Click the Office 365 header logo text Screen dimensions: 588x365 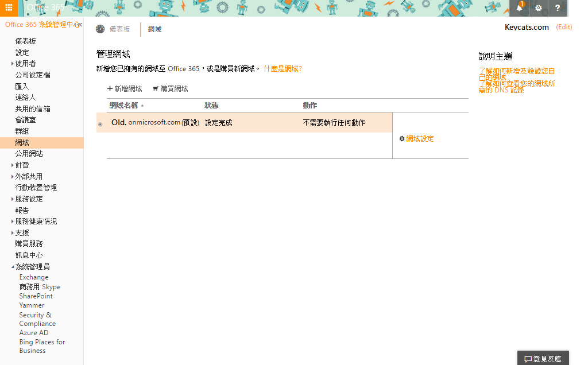pos(46,7)
